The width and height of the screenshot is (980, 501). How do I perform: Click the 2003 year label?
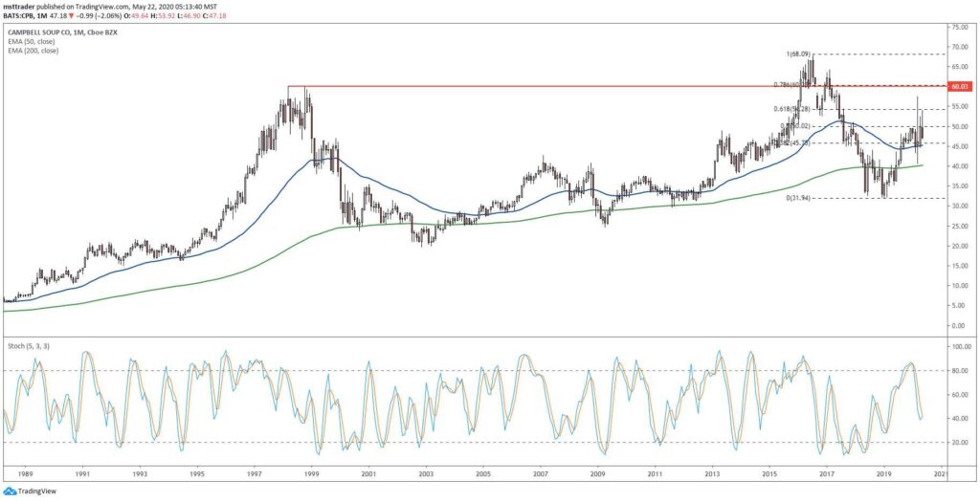(x=426, y=475)
